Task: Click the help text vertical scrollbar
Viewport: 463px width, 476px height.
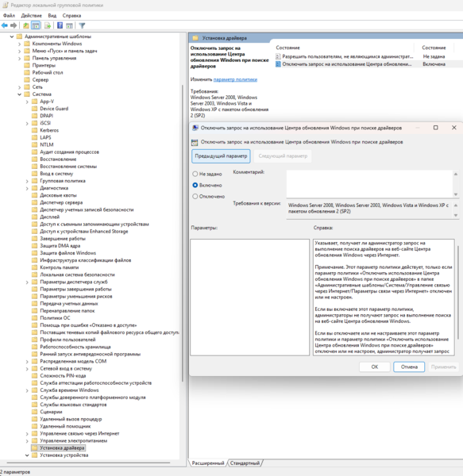Action: pyautogui.click(x=457, y=297)
